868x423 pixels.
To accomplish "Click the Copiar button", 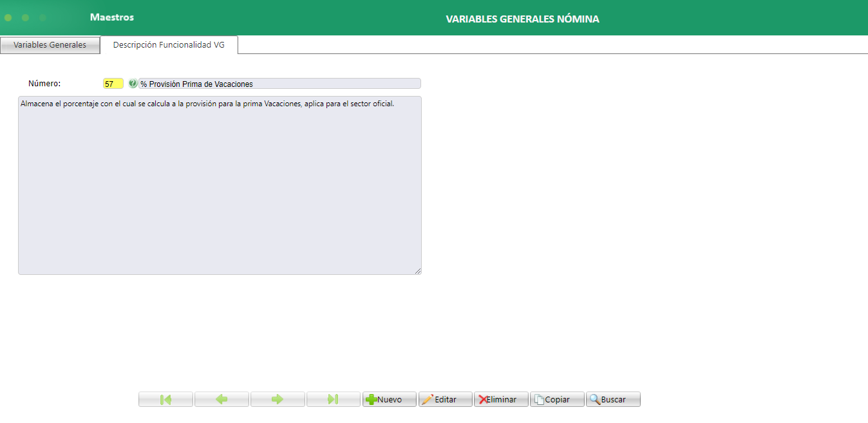I will click(x=557, y=399).
